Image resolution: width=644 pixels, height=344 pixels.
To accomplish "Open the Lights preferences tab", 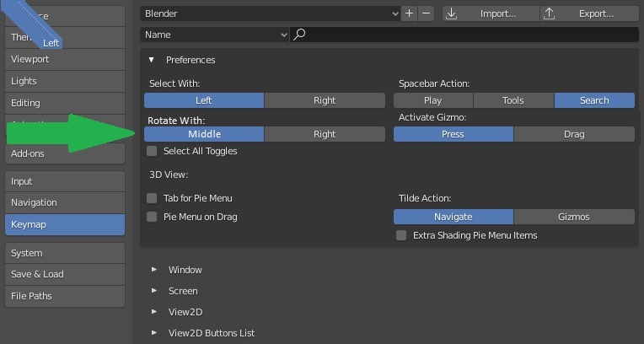I will click(x=65, y=81).
